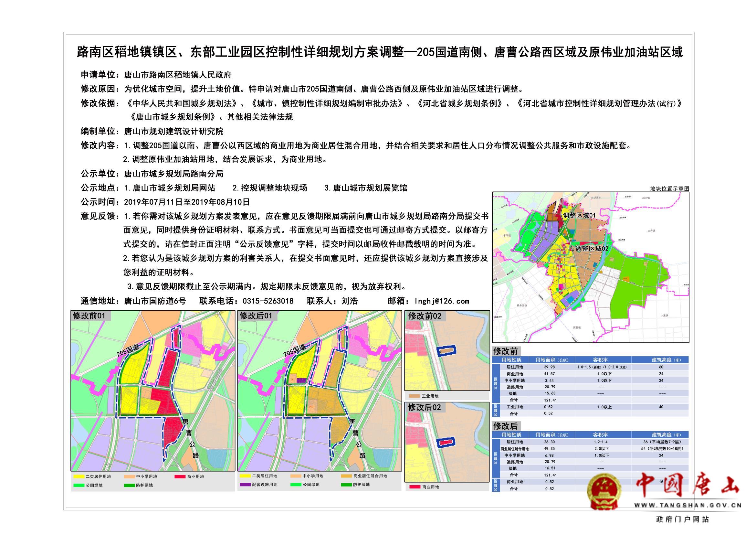756x535 pixels.
Task: Click the 编制单位 label
Action: (x=100, y=131)
